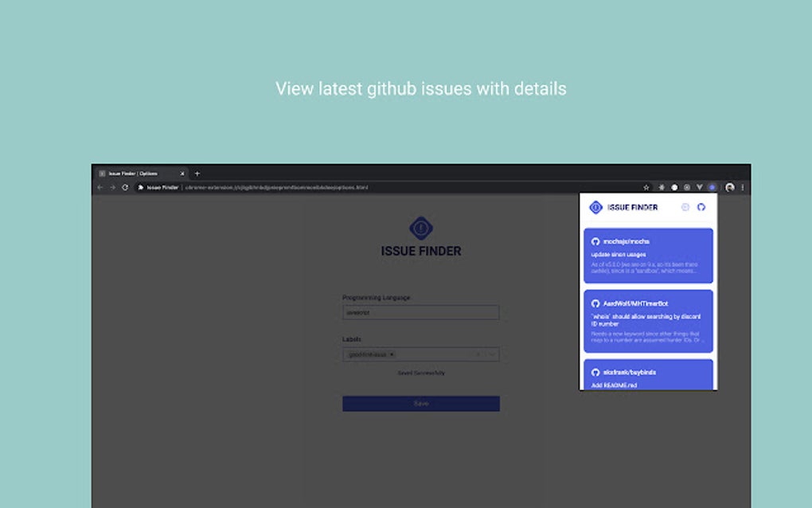The image size is (812, 508).
Task: Click the GitHub icon on the mochajs/mocha card
Action: tap(595, 240)
